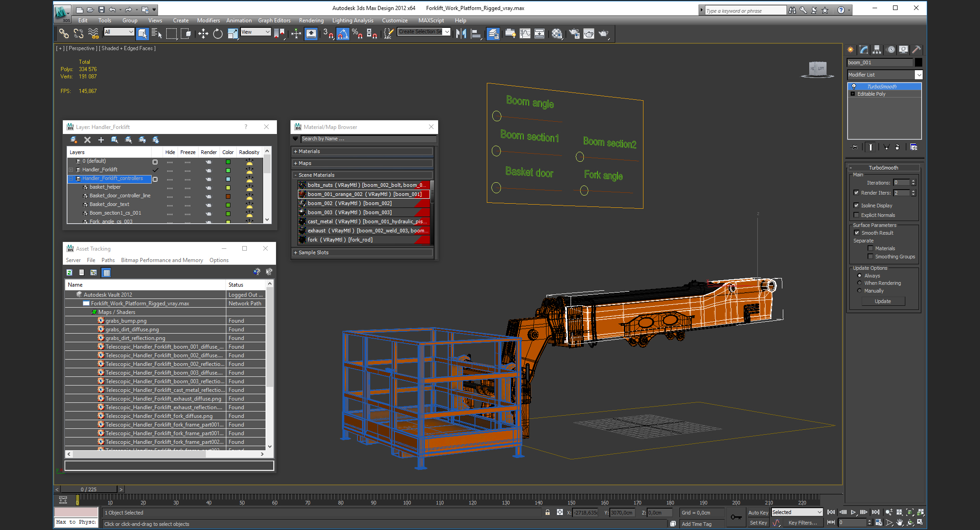This screenshot has height=530, width=980.
Task: Open the selection filter All dropdown
Action: point(119,32)
